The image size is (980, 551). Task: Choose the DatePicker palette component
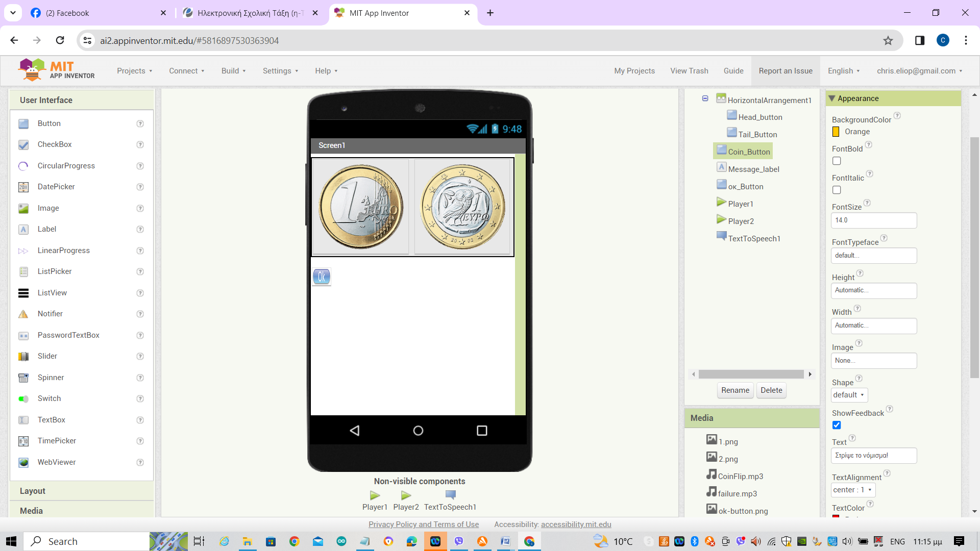56,187
